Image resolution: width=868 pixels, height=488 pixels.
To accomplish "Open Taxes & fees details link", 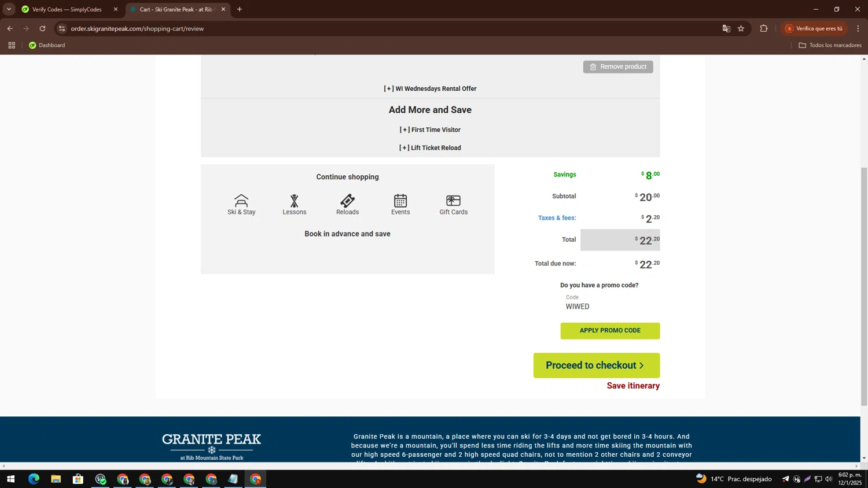I will (x=557, y=218).
